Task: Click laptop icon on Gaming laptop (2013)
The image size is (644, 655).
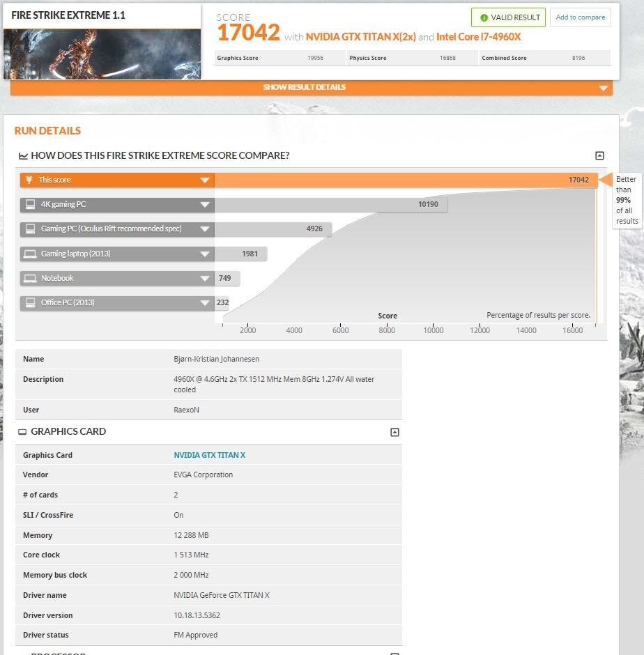Action: 30,254
